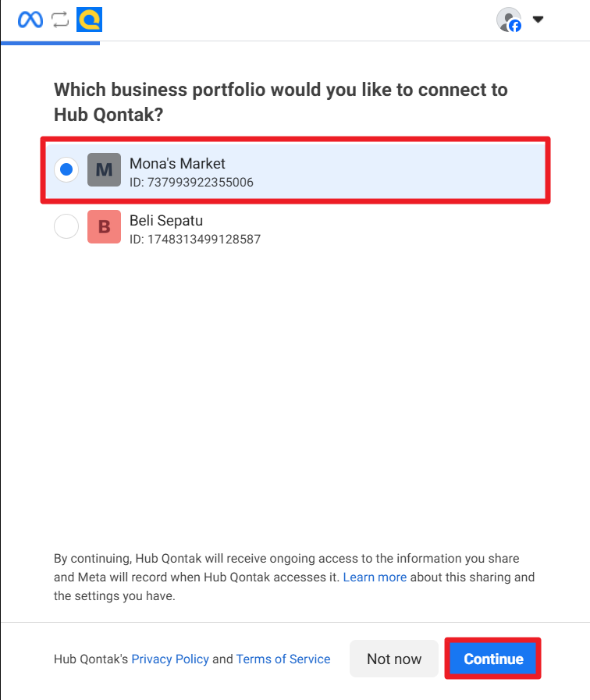Select the Mona's Market radio button

tap(66, 169)
